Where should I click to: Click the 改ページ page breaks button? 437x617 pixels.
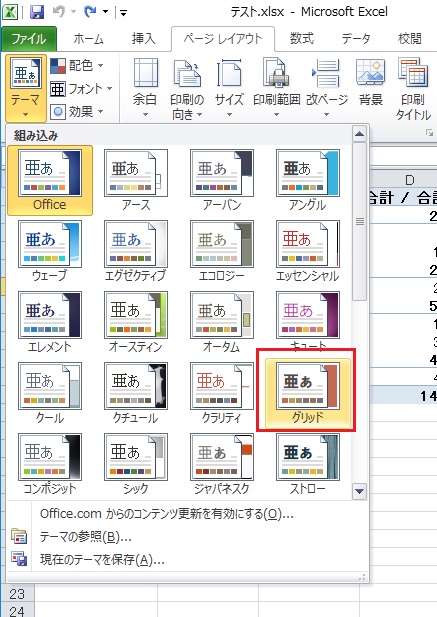[x=327, y=88]
